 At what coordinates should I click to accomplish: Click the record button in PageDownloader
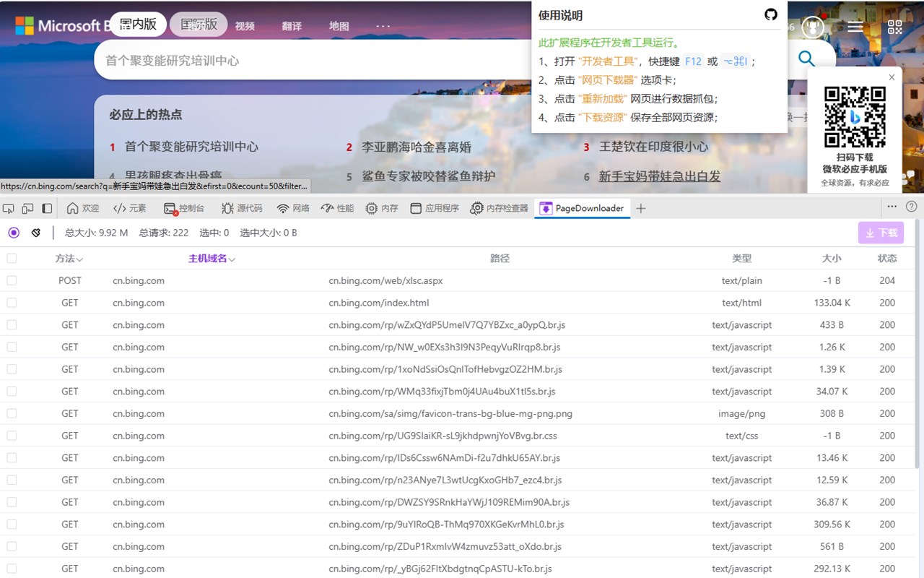(x=14, y=233)
